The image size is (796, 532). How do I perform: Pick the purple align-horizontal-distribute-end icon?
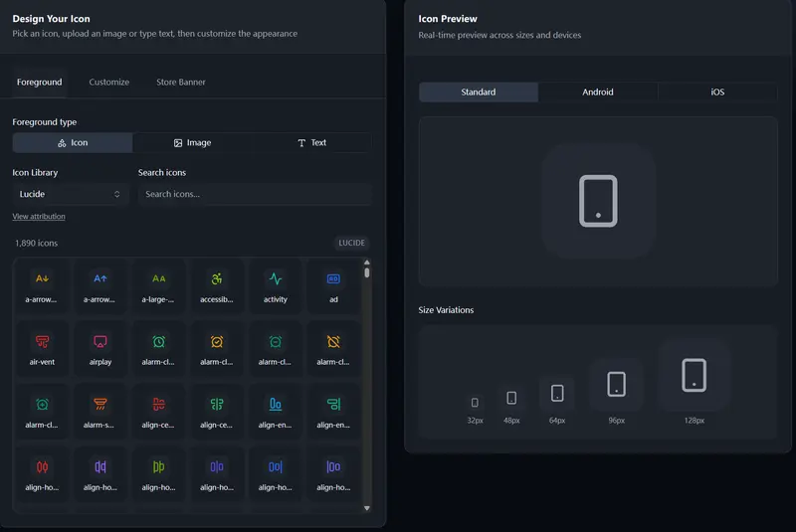point(100,474)
